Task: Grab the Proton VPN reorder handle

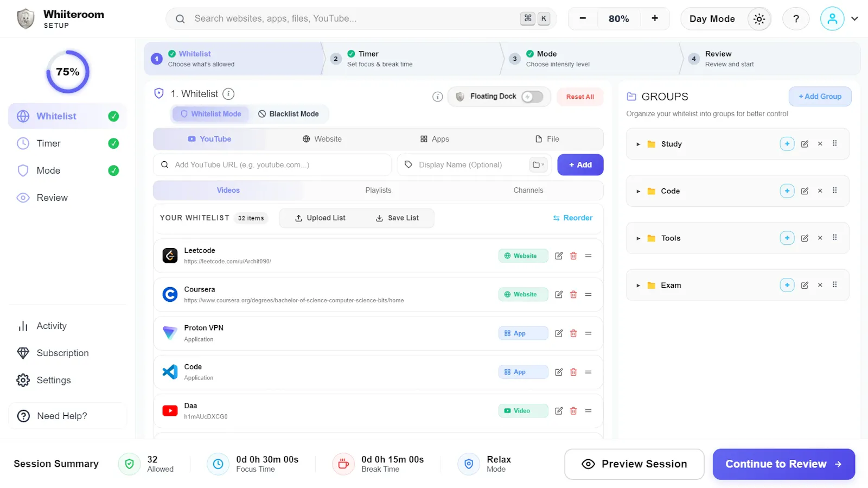Action: [x=588, y=333]
